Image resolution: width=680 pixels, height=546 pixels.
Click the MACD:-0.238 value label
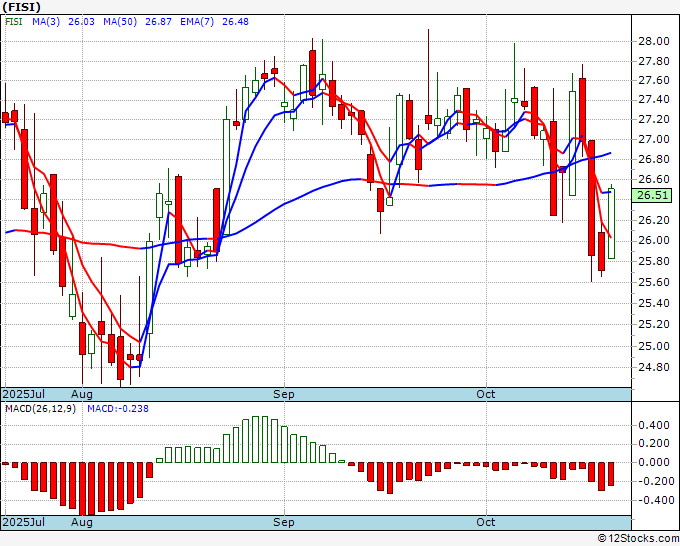click(118, 409)
